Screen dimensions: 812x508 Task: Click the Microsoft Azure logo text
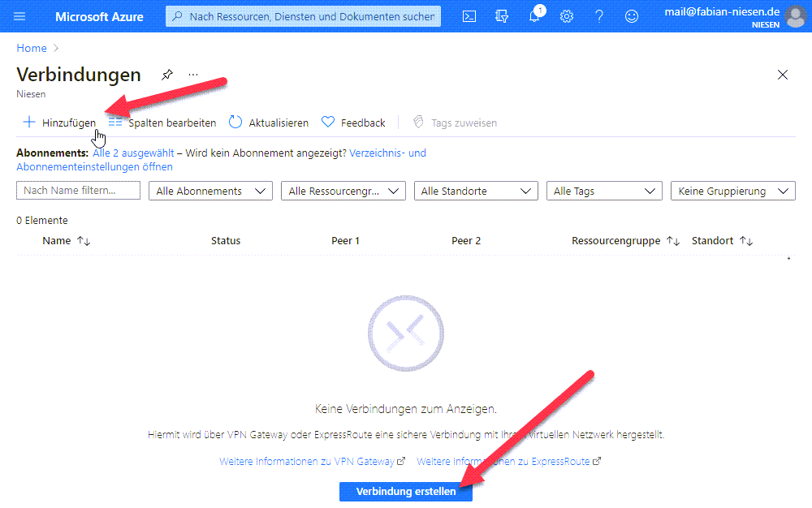coord(99,16)
